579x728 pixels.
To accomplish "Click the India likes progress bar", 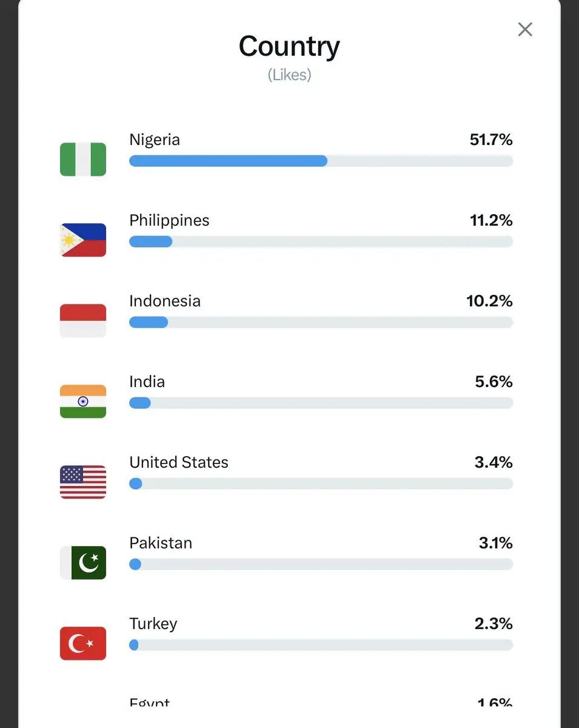I will pyautogui.click(x=321, y=403).
